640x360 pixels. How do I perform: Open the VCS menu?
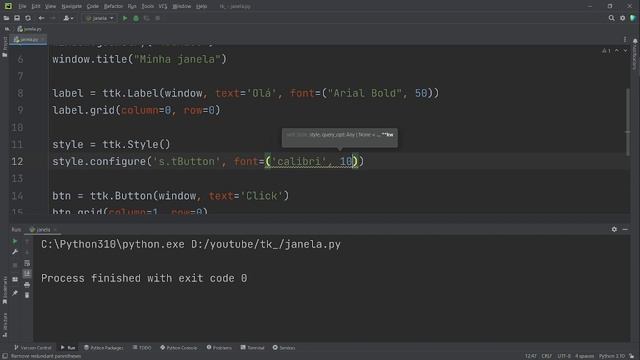[x=163, y=6]
